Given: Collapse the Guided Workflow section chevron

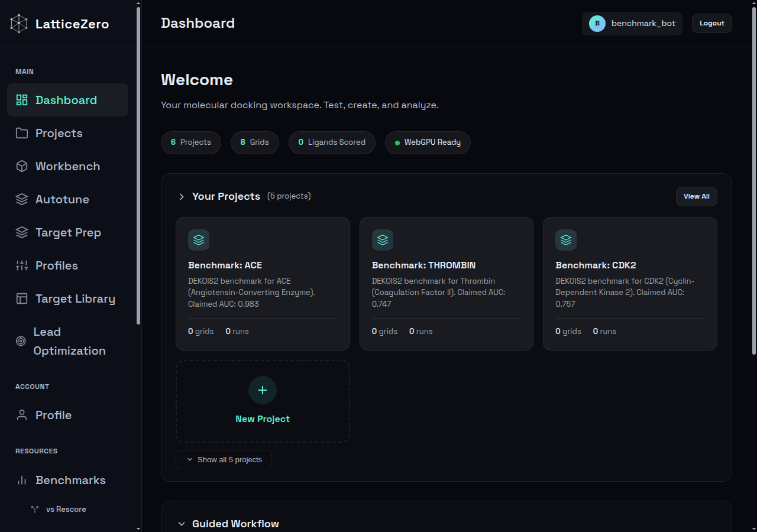Looking at the screenshot, I should [x=182, y=524].
